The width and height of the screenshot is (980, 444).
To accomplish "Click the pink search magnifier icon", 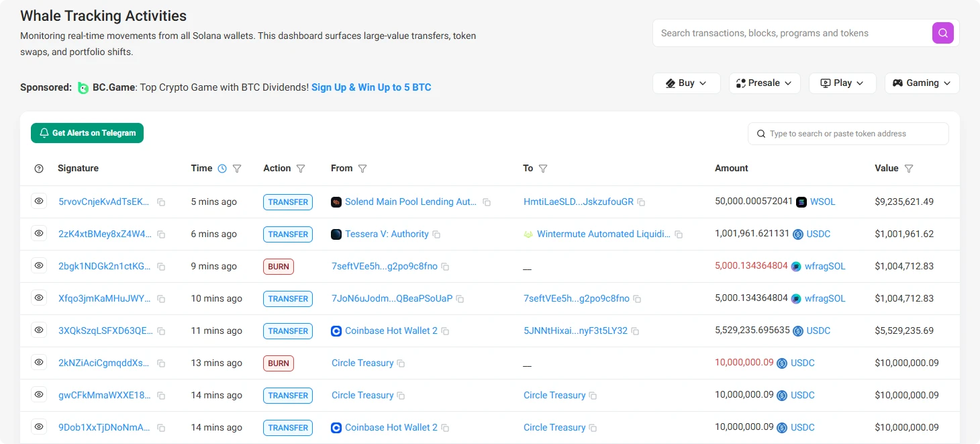I will point(942,32).
